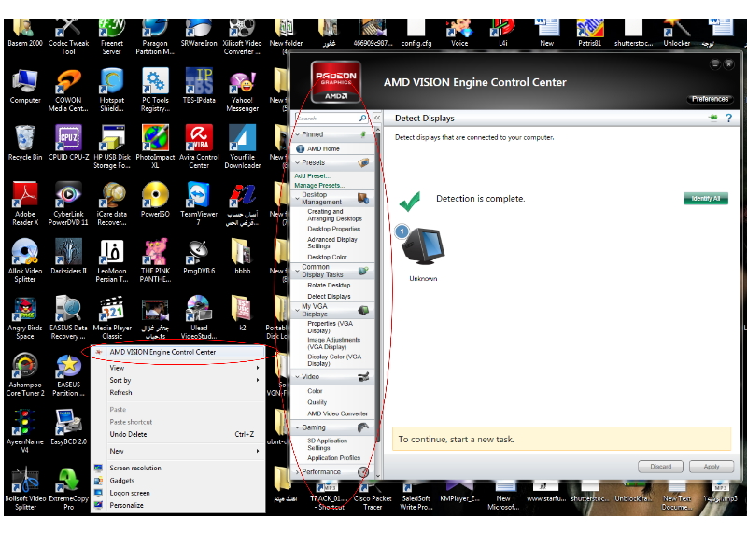This screenshot has width=747, height=560.
Task: Click the Discard button
Action: [660, 467]
